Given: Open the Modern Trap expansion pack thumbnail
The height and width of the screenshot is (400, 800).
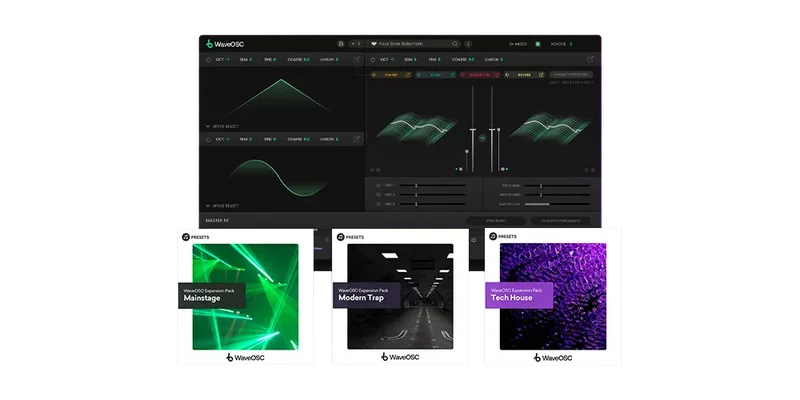Looking at the screenshot, I should click(x=401, y=297).
